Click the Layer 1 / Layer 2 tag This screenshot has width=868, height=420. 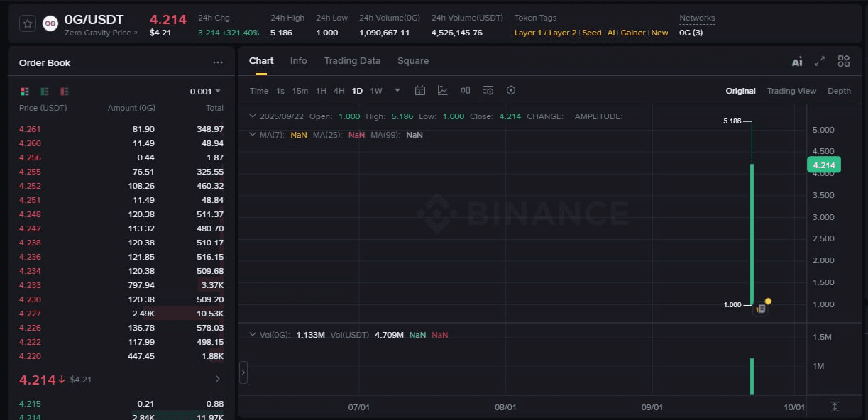pyautogui.click(x=545, y=33)
